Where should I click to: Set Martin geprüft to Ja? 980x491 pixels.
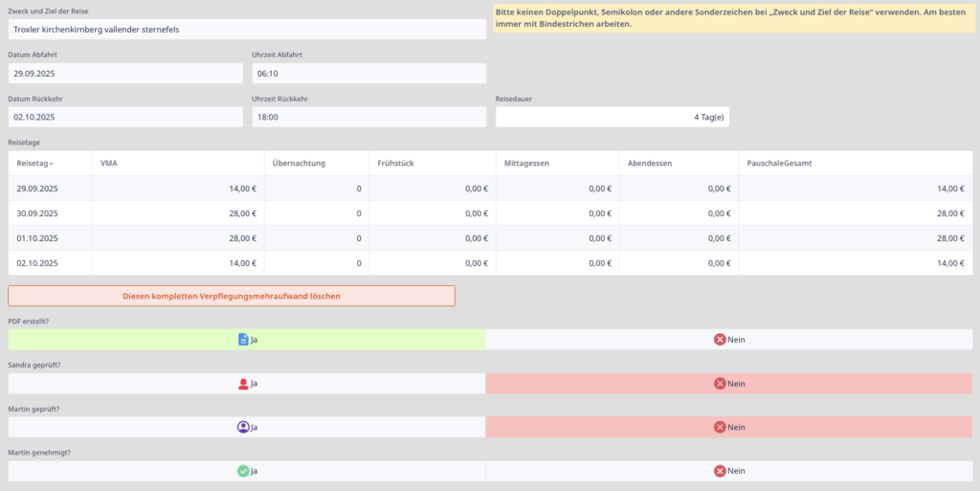tap(247, 427)
